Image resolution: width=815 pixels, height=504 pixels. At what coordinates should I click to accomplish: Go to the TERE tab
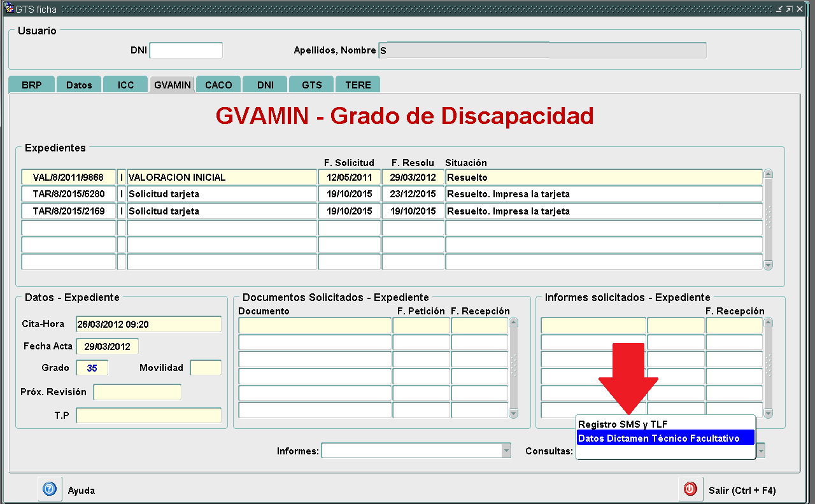[x=358, y=85]
